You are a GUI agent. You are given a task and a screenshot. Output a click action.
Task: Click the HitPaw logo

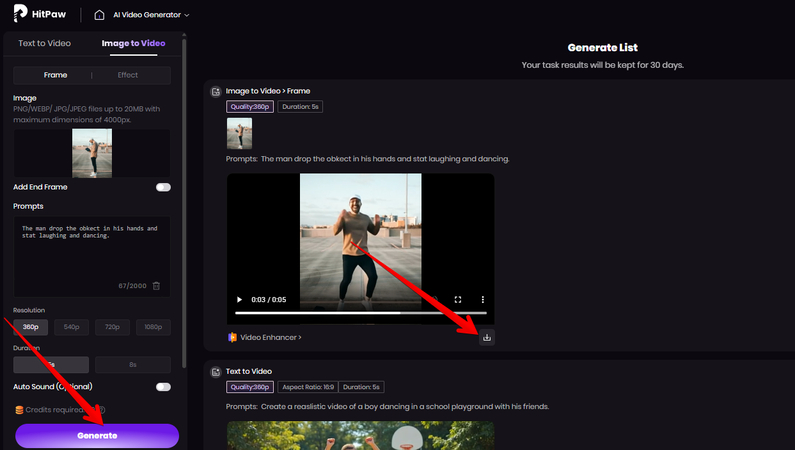click(40, 14)
